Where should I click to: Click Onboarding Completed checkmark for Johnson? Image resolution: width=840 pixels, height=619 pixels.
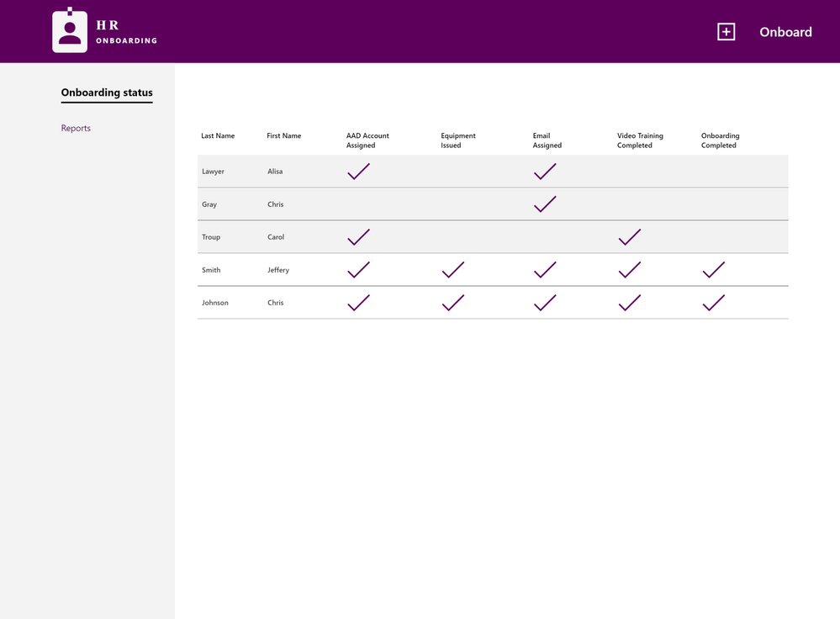point(714,303)
